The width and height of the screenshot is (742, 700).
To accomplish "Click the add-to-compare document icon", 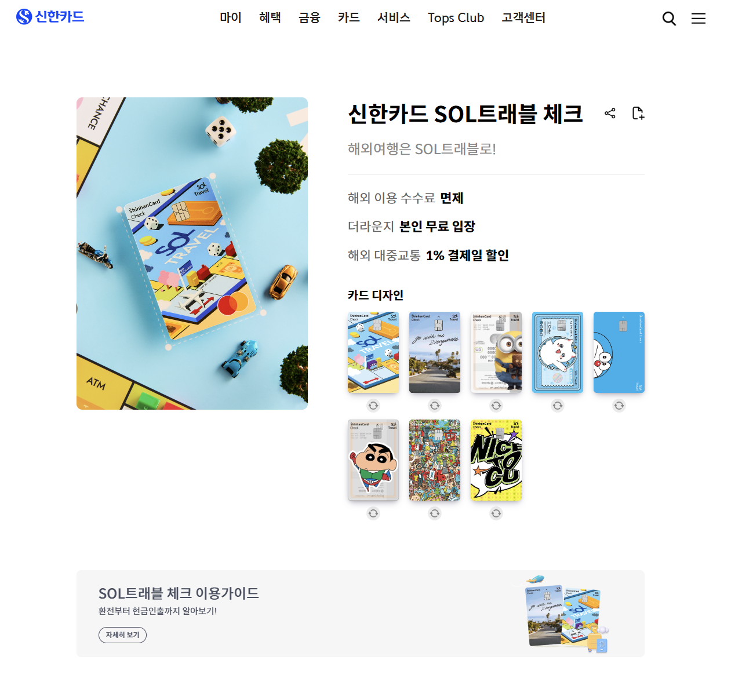I will [638, 113].
